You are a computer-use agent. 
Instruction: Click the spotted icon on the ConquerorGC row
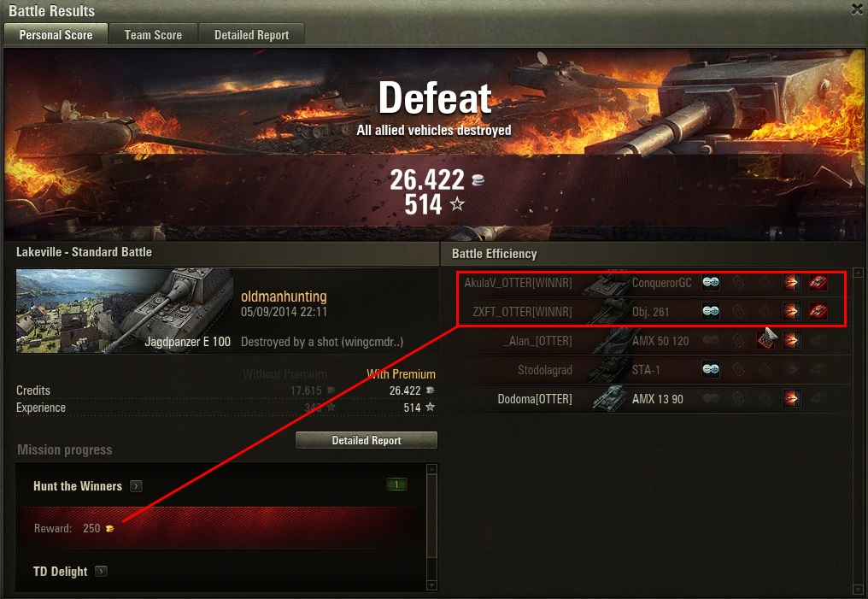(711, 282)
